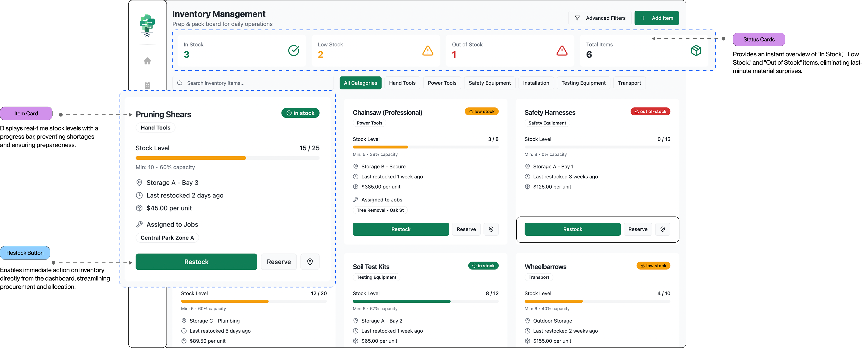This screenshot has height=348, width=868.
Task: Select the All Categories filter tab
Action: (360, 83)
